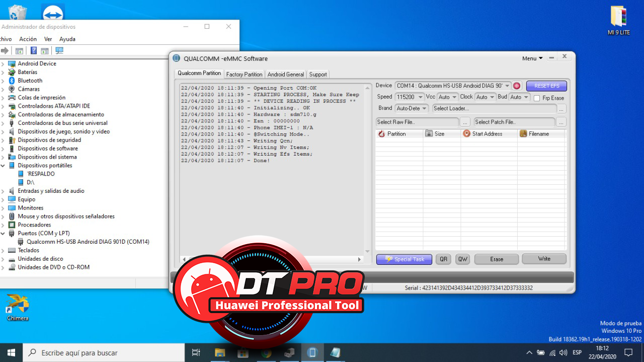Click the help question mark toolbar icon
644x362 pixels.
tap(34, 50)
